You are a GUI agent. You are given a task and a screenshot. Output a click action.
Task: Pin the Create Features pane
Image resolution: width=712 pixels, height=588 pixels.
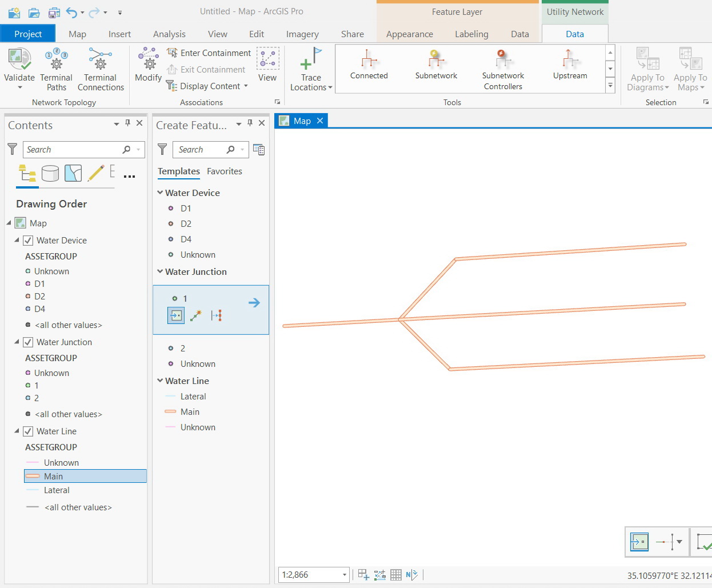click(250, 123)
